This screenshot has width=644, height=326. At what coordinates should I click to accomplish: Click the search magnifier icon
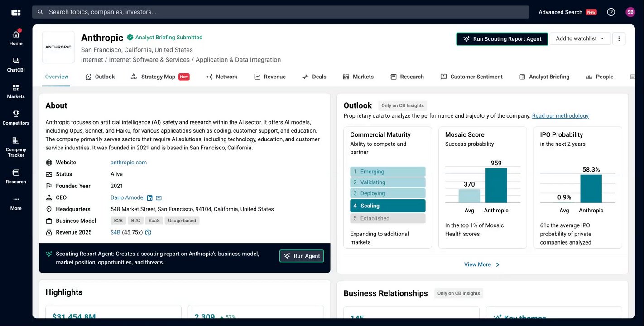pyautogui.click(x=41, y=12)
